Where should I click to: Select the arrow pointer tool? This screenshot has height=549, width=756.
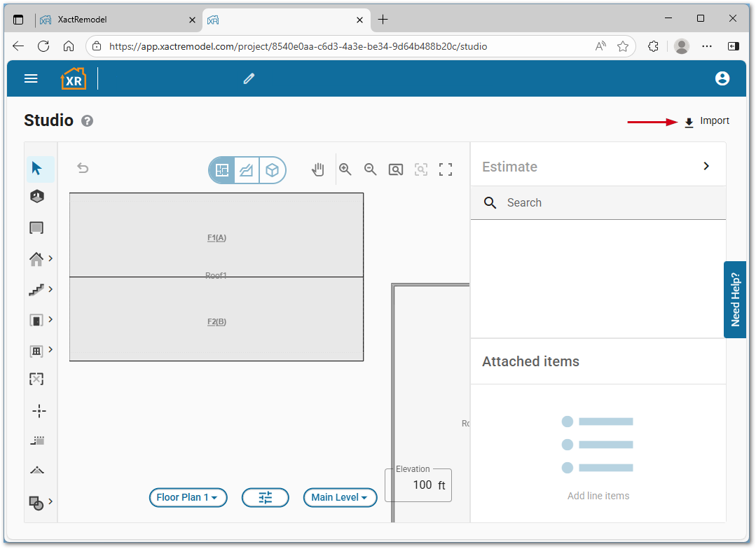(37, 169)
